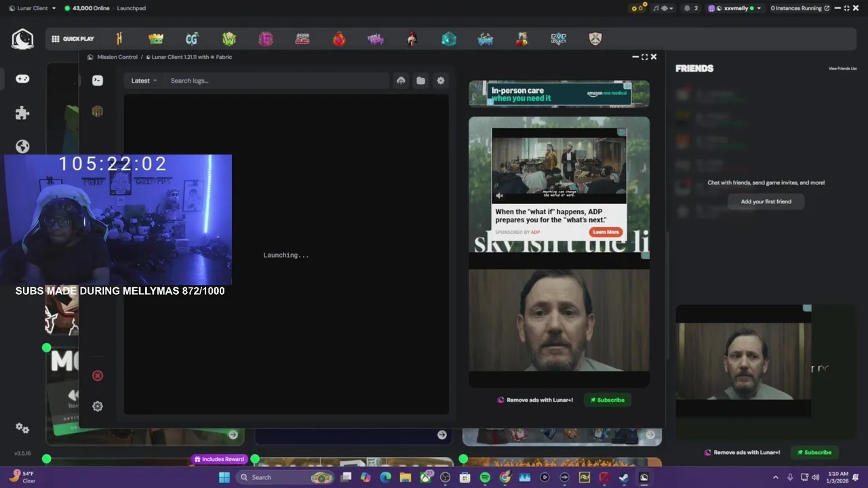Select the teal cube server icon
The width and height of the screenshot is (868, 488).
click(449, 39)
